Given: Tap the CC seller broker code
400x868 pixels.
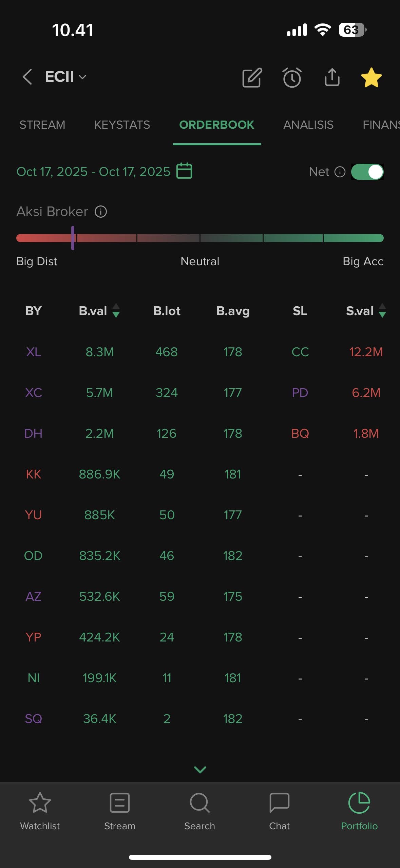Looking at the screenshot, I should 300,352.
